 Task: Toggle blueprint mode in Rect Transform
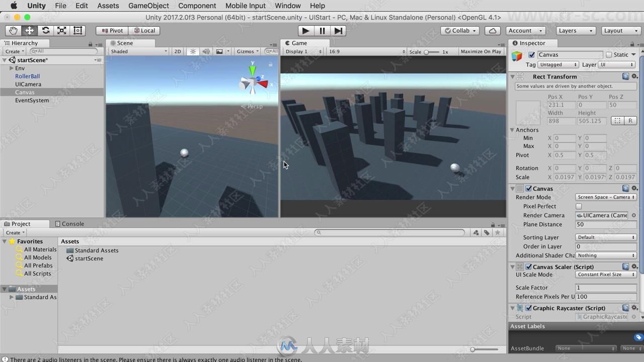(x=617, y=121)
